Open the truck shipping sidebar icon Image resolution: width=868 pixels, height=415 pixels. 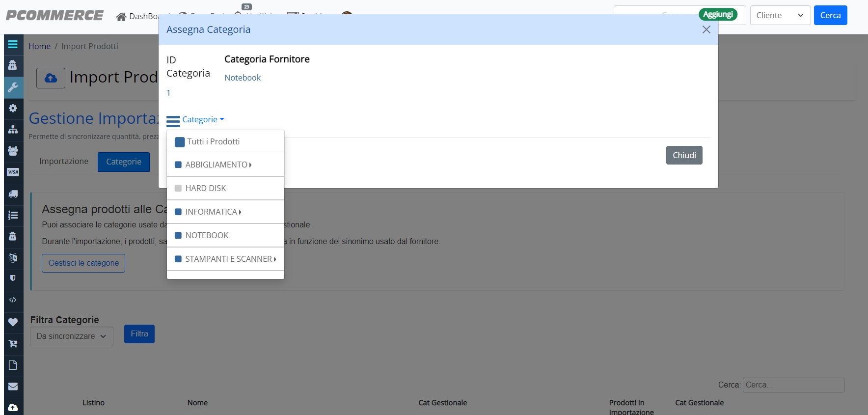[x=13, y=194]
